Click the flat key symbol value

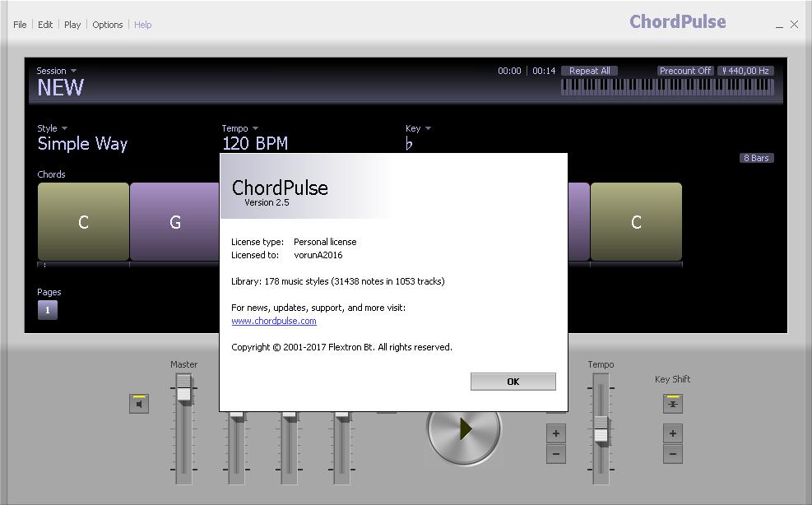pos(409,143)
